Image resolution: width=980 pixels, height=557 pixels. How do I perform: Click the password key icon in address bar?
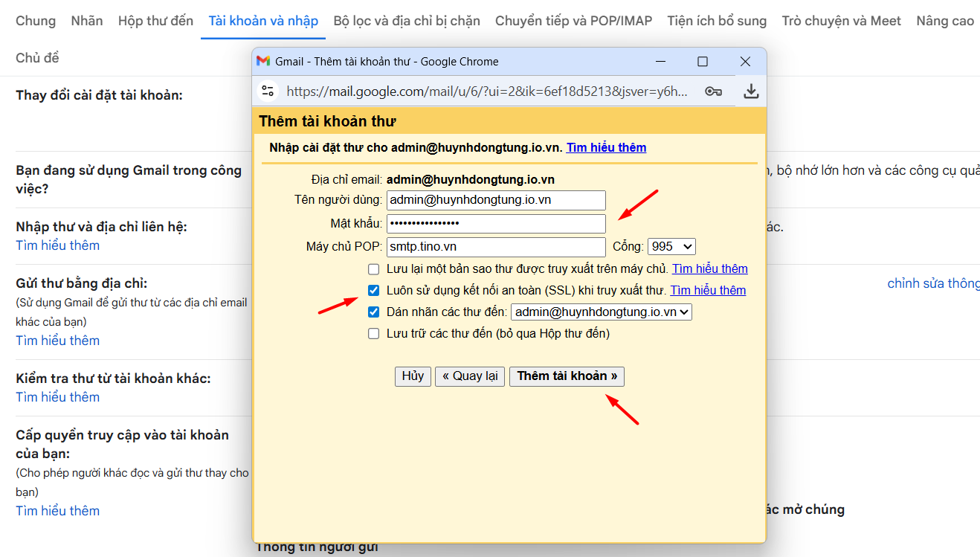(x=714, y=91)
